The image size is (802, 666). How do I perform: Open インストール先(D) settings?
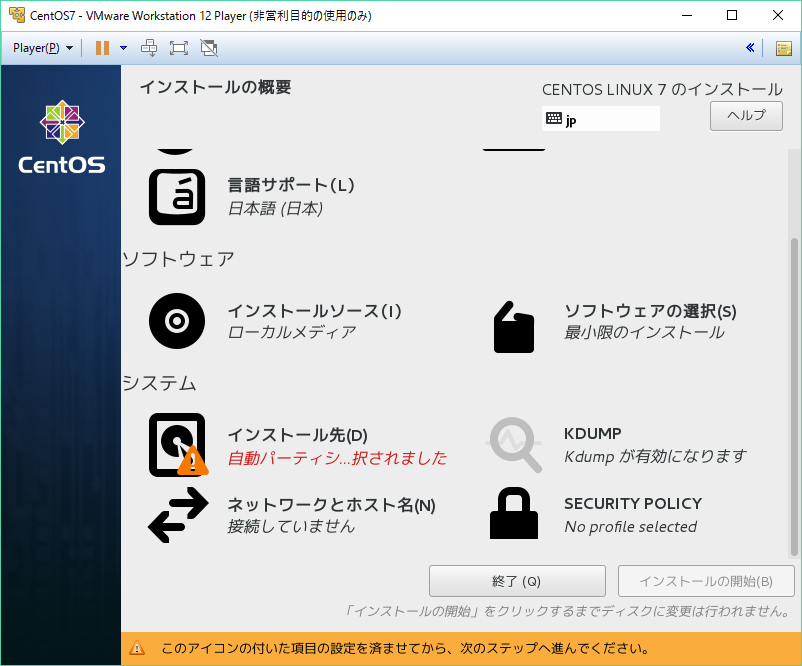click(297, 435)
